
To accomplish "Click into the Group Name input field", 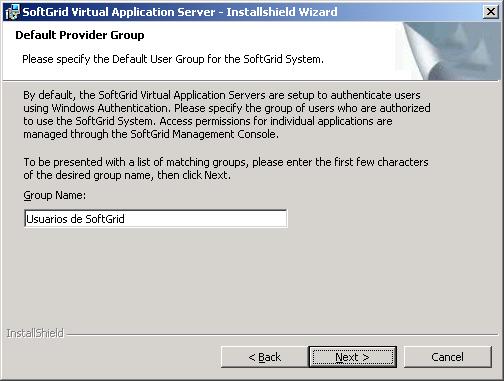I will point(156,219).
